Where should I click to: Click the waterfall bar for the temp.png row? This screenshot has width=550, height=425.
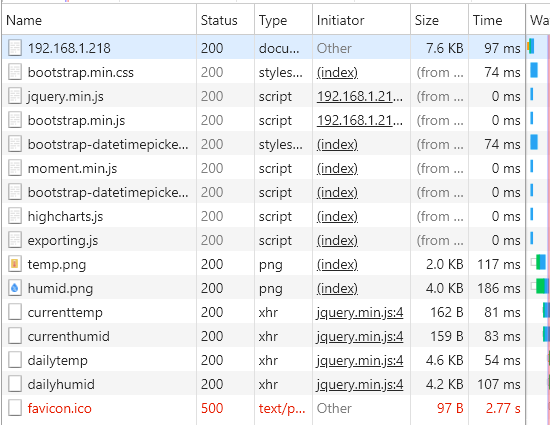pyautogui.click(x=541, y=262)
